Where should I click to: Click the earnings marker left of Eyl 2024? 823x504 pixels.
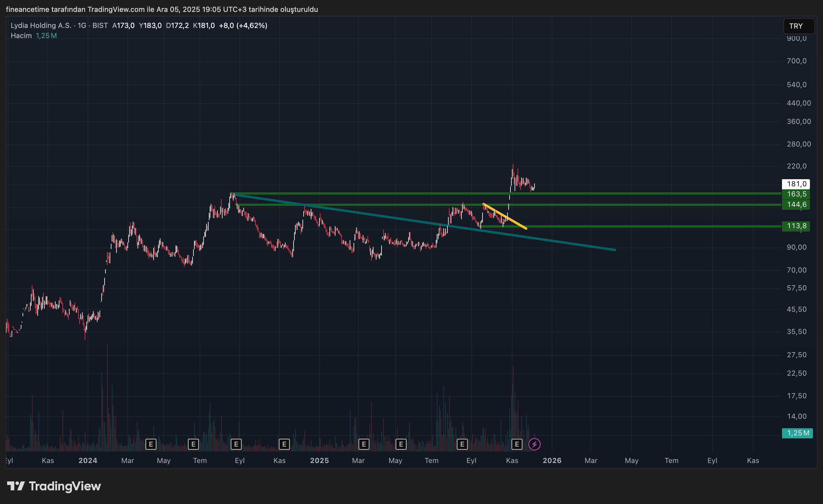236,444
